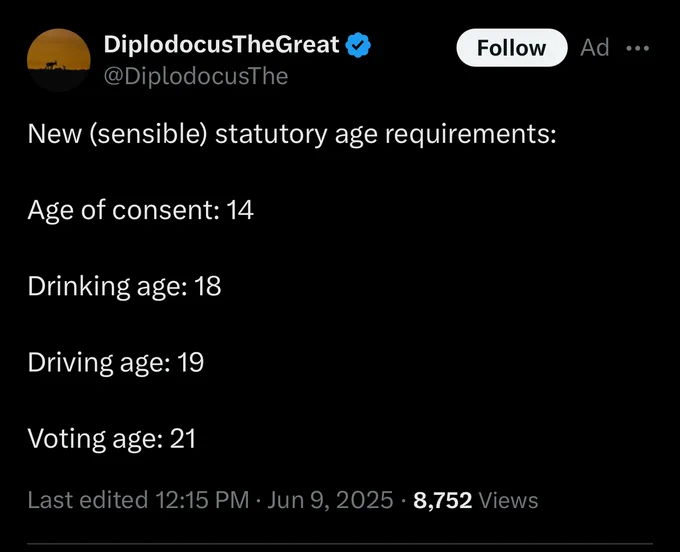
Task: Follow the DiplodocusTheGreat account
Action: pos(512,48)
